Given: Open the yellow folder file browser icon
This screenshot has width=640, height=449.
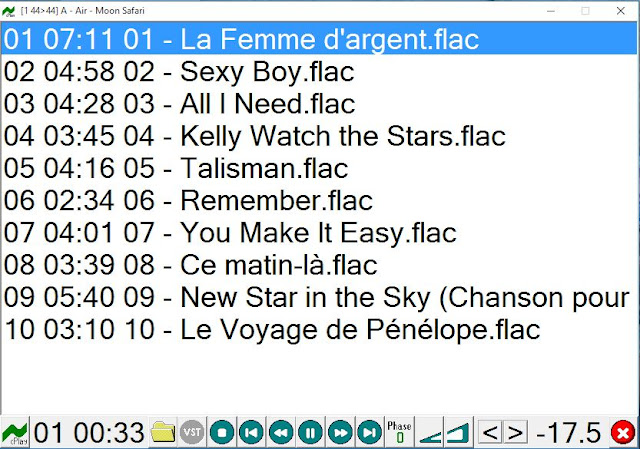Looking at the screenshot, I should tap(163, 432).
